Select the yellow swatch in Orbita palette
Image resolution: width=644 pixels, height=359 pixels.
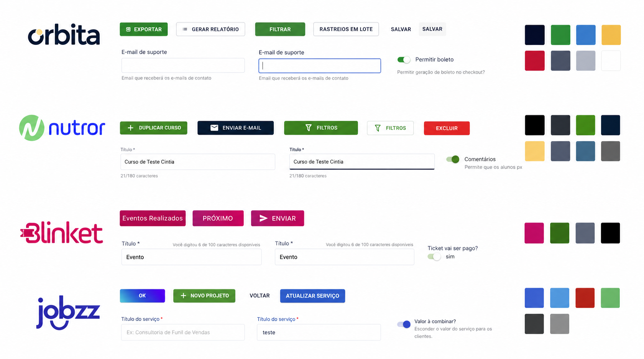click(x=611, y=35)
